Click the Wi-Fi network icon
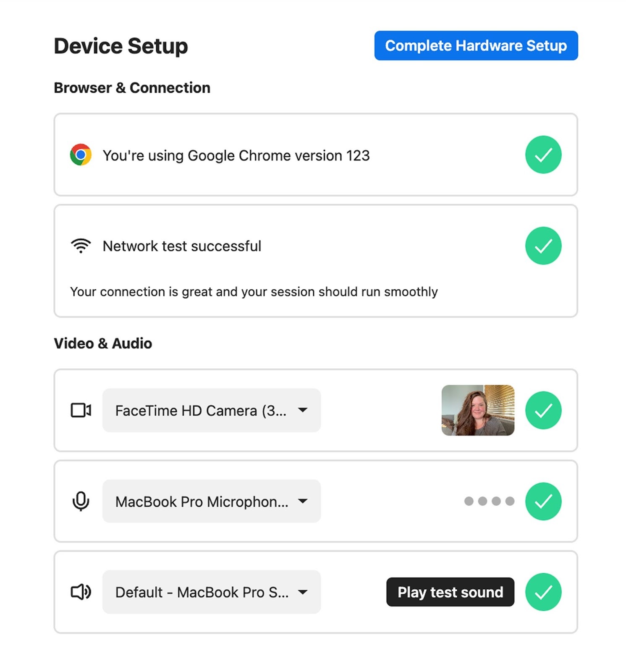 coord(81,246)
